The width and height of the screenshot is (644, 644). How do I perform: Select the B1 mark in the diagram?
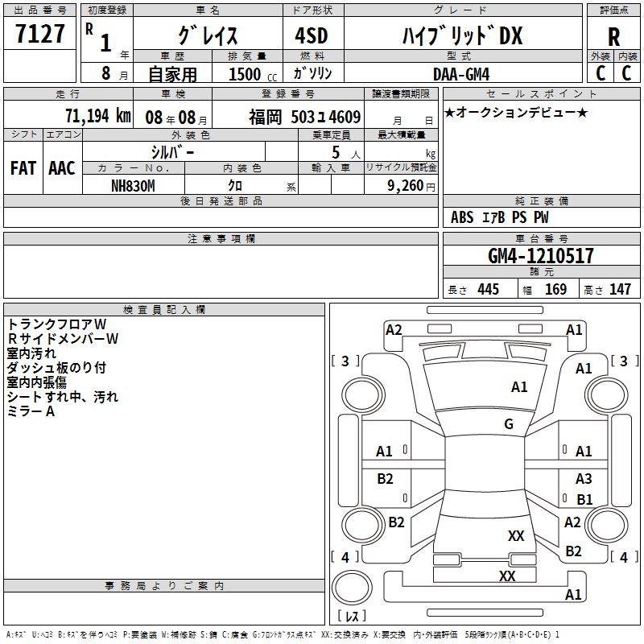click(584, 499)
